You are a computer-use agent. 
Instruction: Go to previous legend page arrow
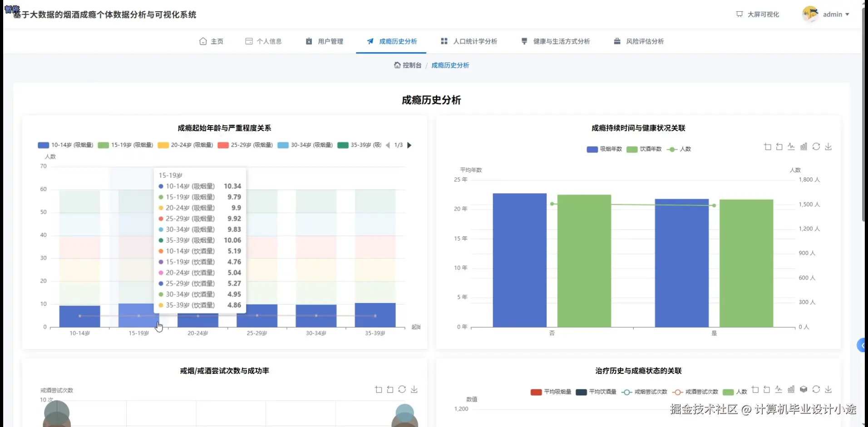coord(388,145)
